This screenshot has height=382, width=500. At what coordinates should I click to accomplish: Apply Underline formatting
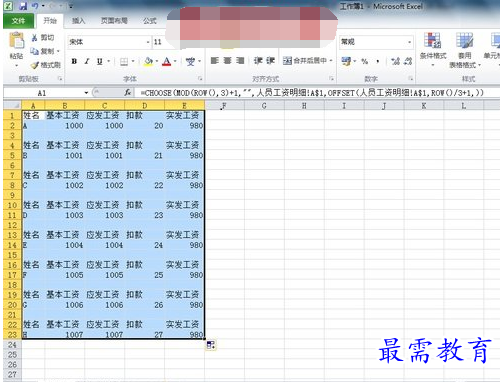tap(99, 61)
